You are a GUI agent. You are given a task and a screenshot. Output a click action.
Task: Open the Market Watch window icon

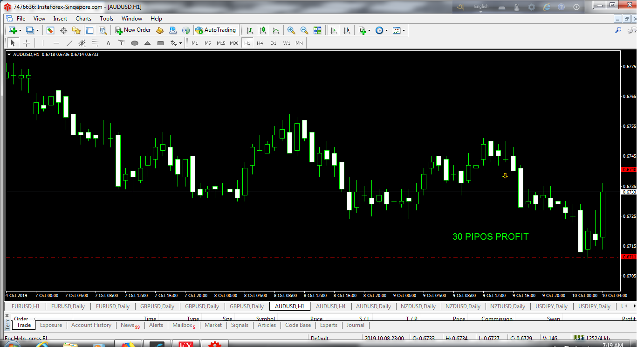tap(50, 30)
